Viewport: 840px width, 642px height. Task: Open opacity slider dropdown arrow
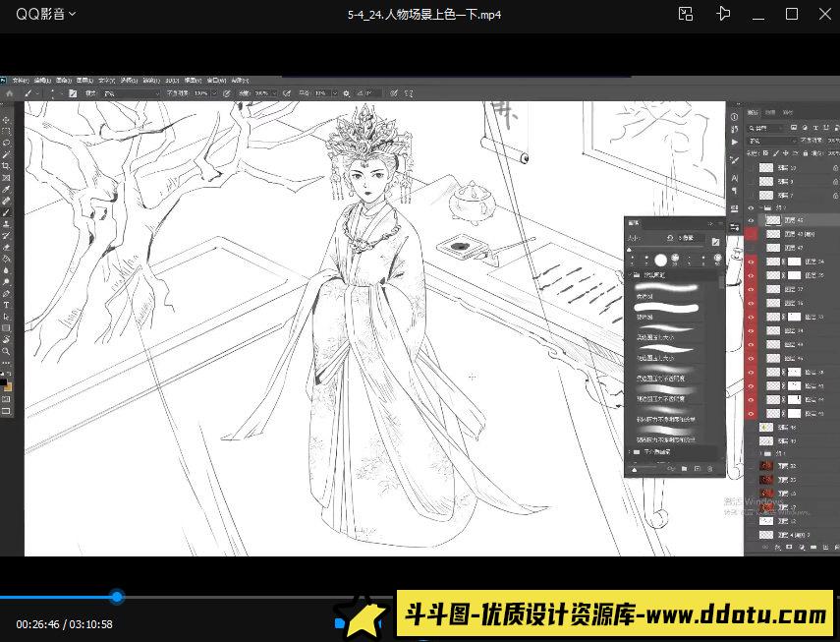(214, 93)
